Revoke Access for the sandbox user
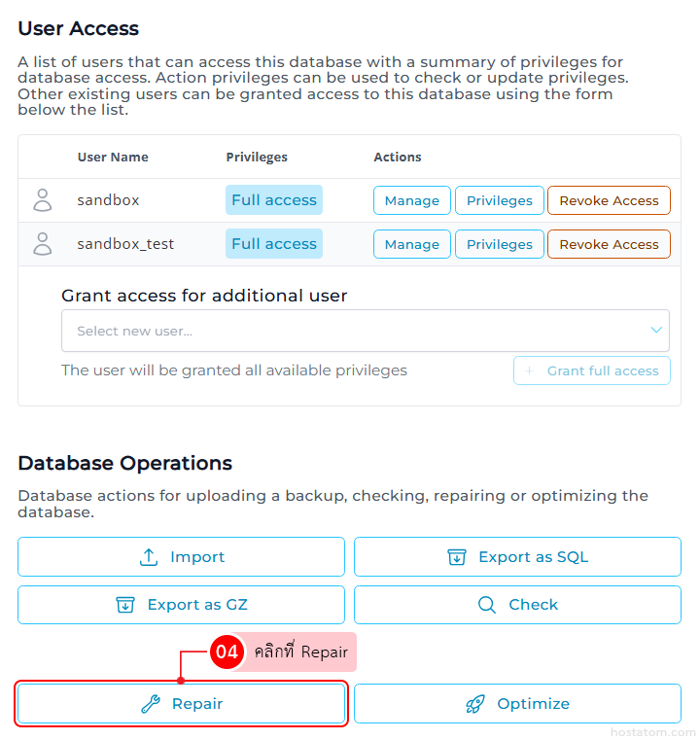Viewport: 700px width, 740px height. [x=609, y=200]
